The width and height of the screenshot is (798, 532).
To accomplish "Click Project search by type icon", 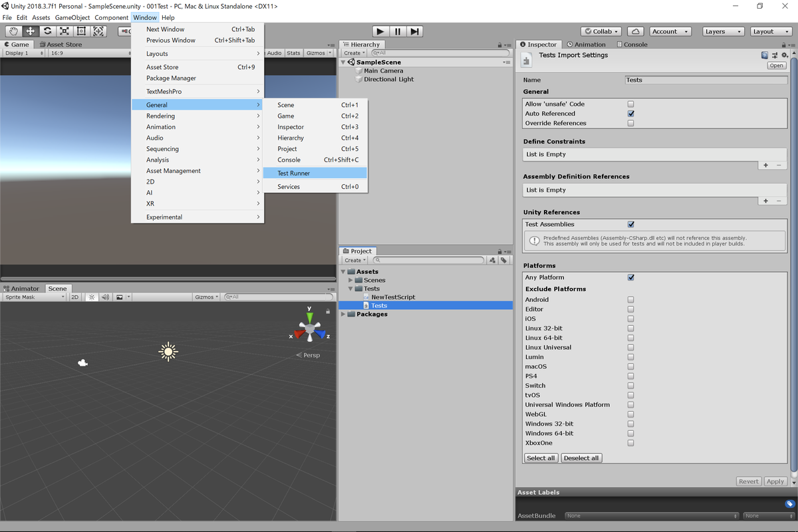I will (493, 260).
